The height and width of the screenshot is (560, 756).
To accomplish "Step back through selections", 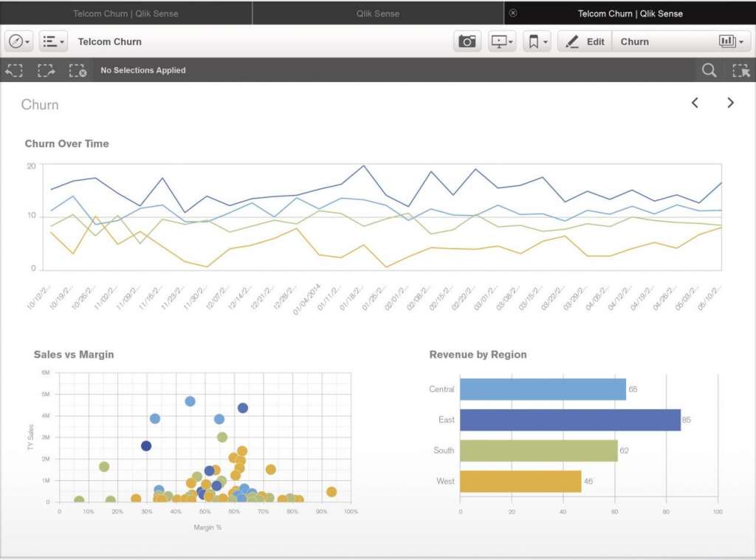I will (14, 71).
